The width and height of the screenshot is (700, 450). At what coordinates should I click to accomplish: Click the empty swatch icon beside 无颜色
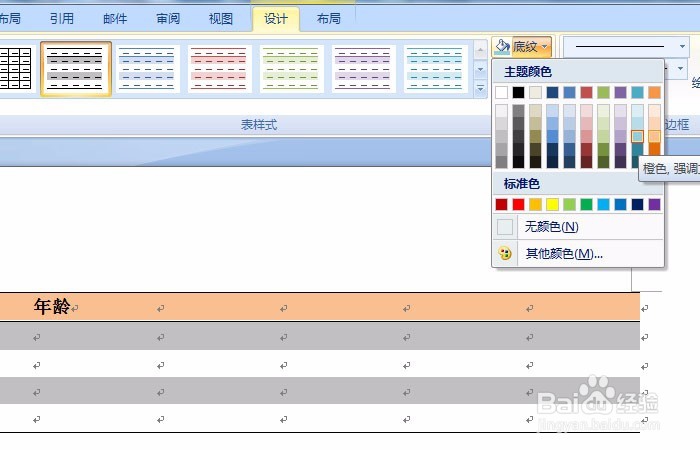505,227
